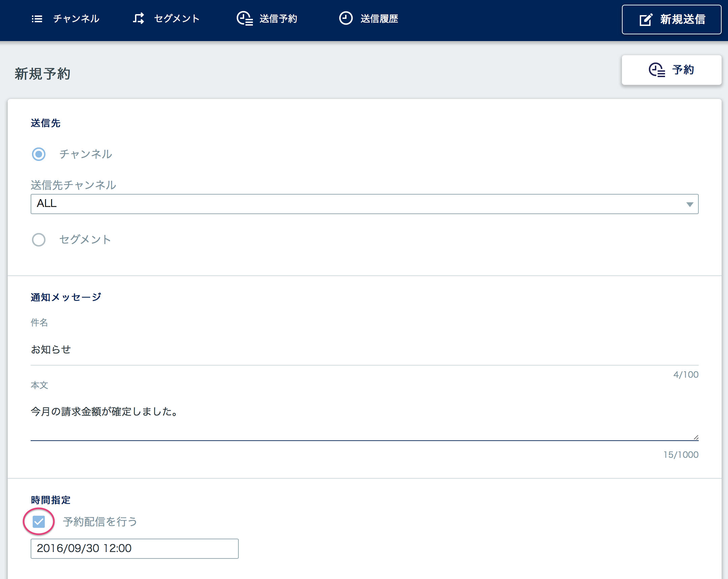The image size is (728, 579).
Task: Toggle the 予約配信を行う checkbox
Action: point(39,522)
